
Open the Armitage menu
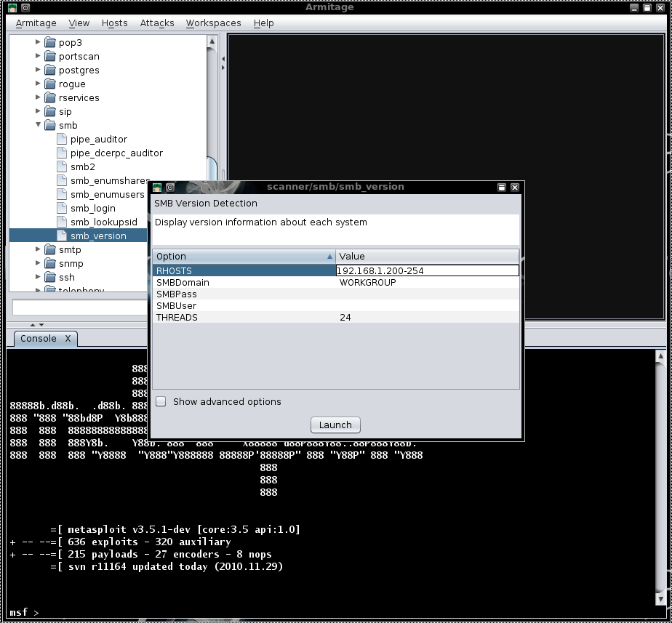tap(36, 23)
